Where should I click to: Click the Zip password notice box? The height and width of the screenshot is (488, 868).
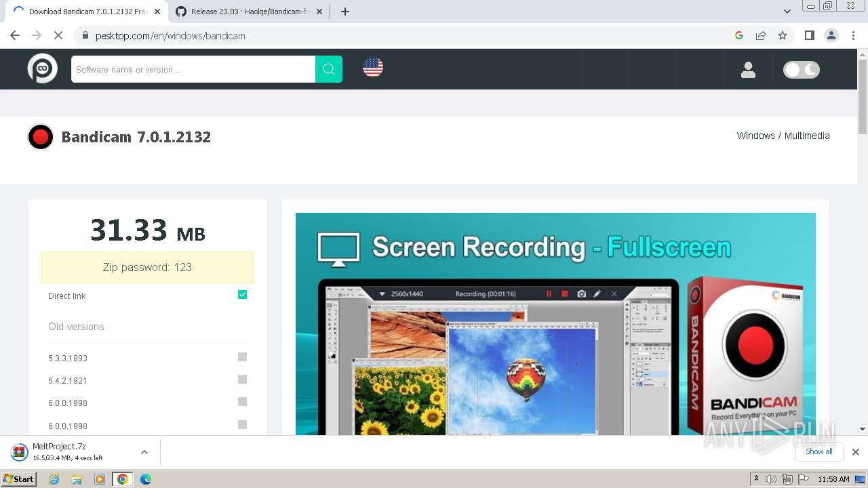click(x=147, y=267)
